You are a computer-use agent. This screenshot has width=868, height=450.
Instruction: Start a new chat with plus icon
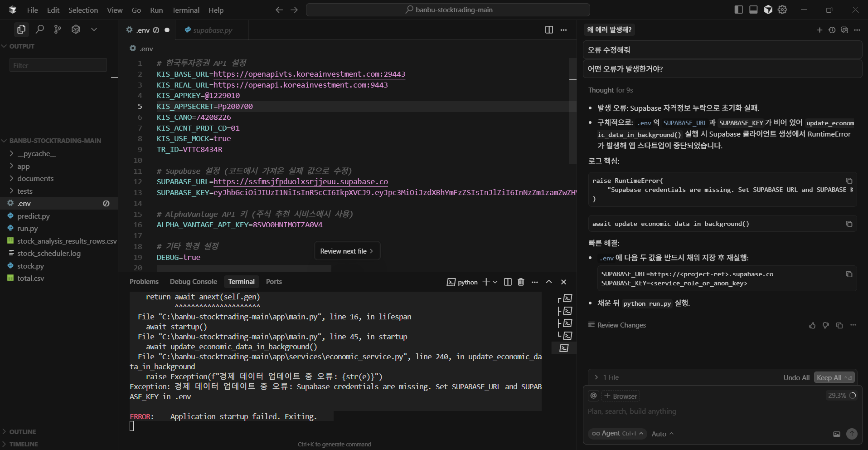pyautogui.click(x=820, y=30)
